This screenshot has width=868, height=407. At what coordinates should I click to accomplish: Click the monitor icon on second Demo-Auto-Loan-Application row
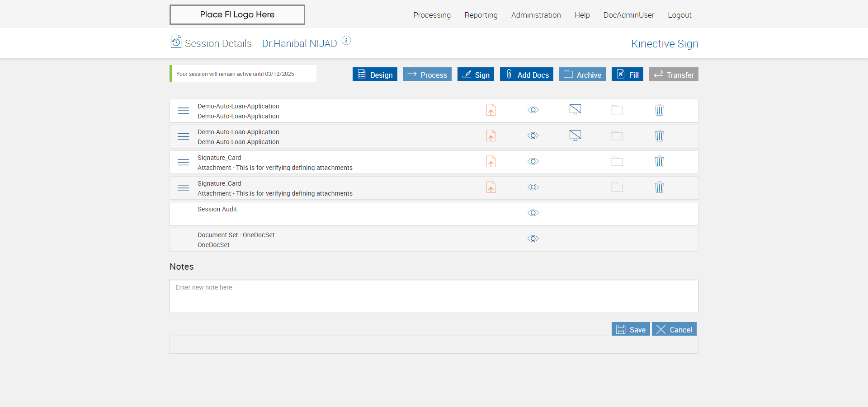pyautogui.click(x=575, y=136)
